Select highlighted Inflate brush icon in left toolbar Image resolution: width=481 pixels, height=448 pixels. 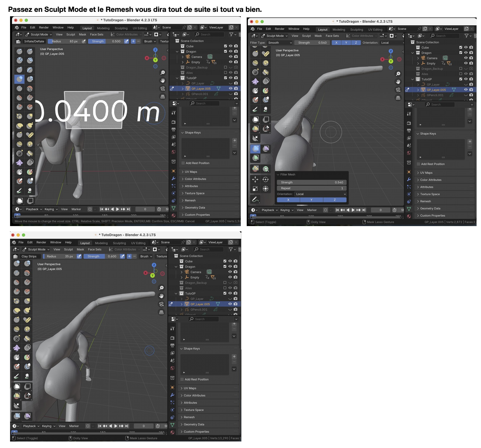(x=20, y=79)
